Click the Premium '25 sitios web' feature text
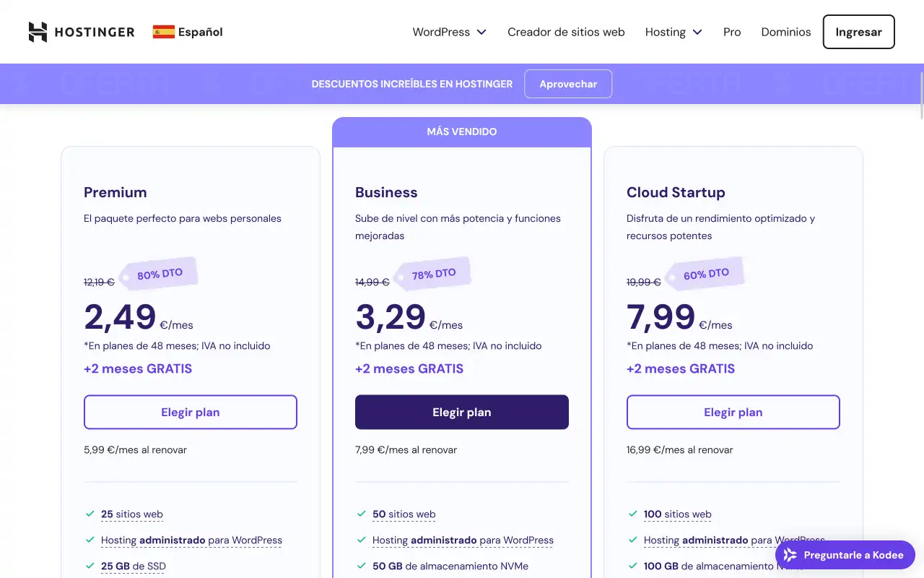This screenshot has height=578, width=924. 132,514
